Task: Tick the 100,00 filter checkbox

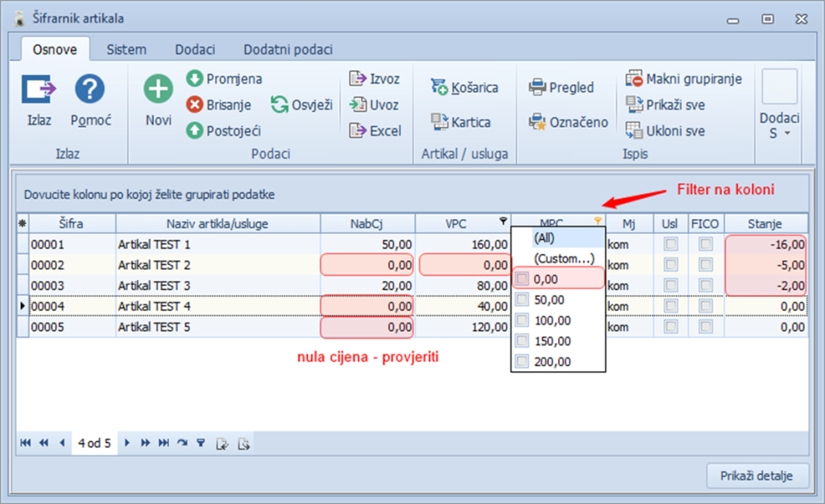Action: pos(522,320)
